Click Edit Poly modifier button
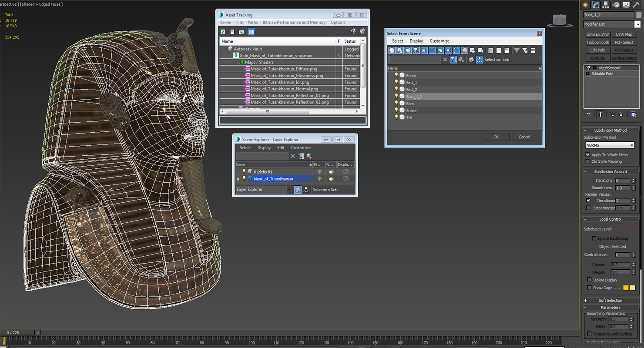The height and width of the screenshot is (348, 644). click(x=597, y=50)
